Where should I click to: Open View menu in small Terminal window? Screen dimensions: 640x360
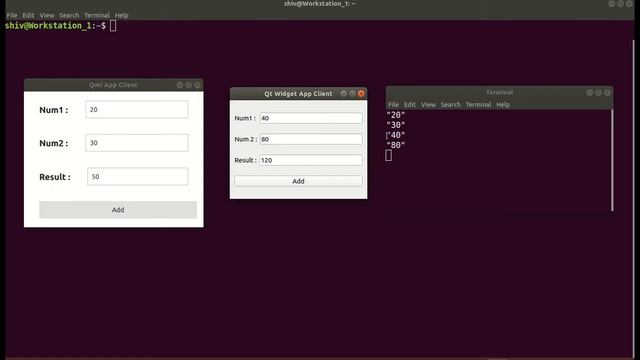428,104
